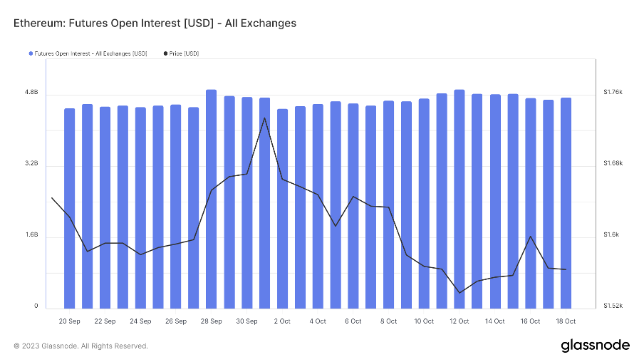The image size is (644, 362).
Task: Click the $1.52k right axis label
Action: click(613, 306)
